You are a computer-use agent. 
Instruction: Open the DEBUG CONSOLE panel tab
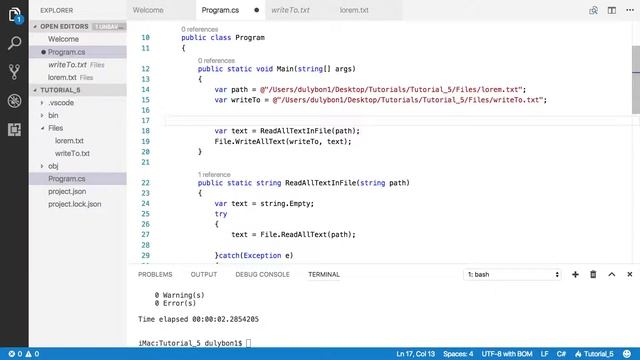(x=262, y=274)
